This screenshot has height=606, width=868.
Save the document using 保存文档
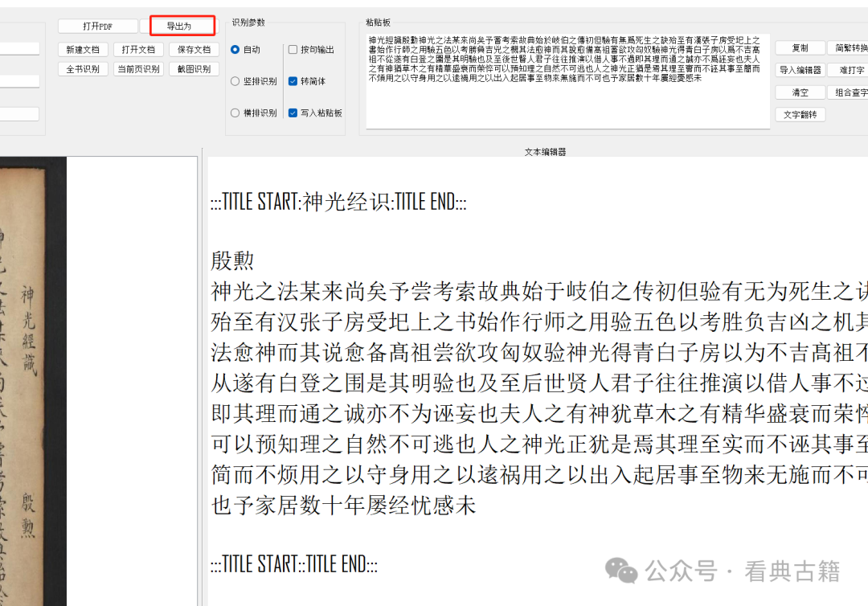pos(192,49)
